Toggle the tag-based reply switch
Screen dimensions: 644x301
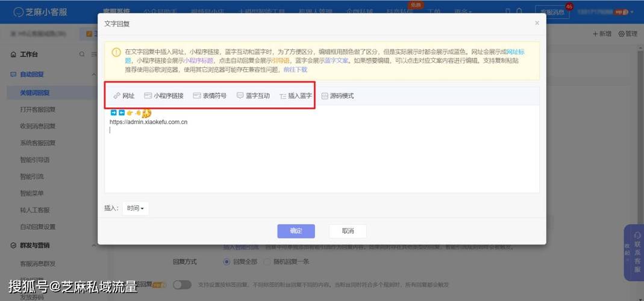182,285
